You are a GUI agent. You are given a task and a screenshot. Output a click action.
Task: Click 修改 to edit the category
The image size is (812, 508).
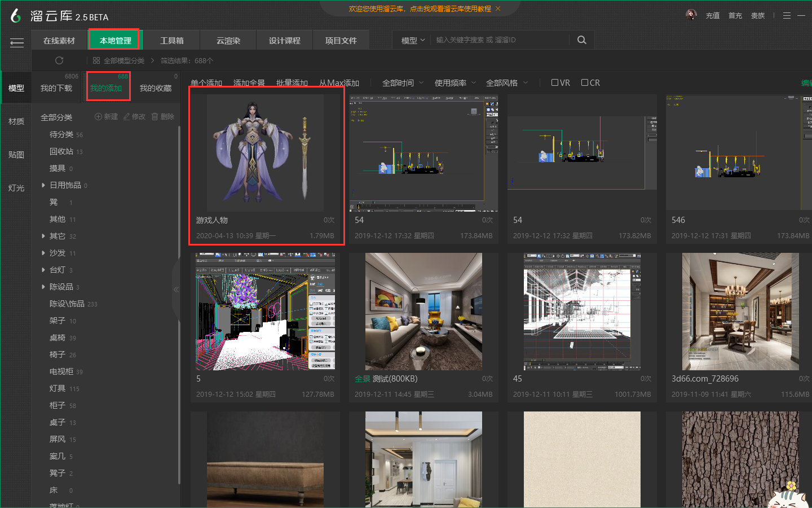134,117
